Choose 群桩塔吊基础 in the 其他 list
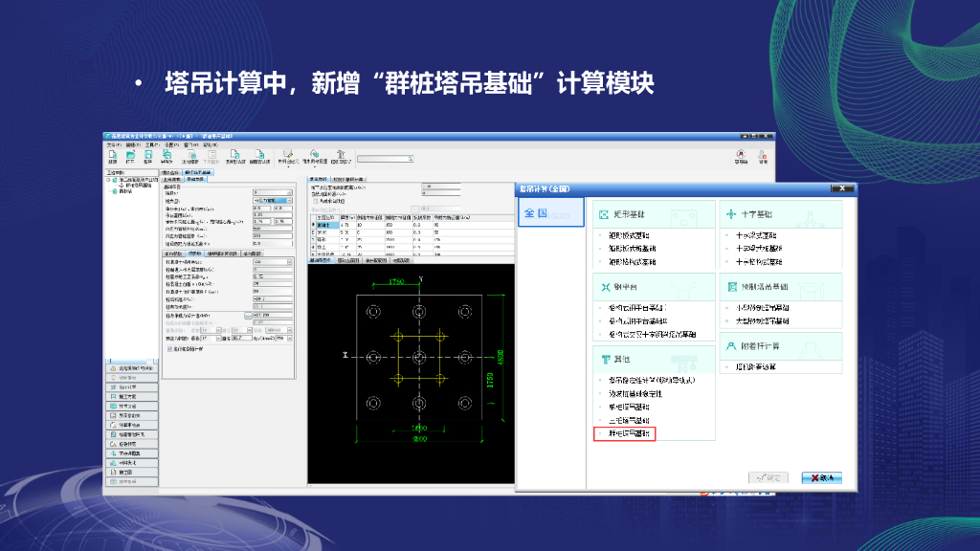980x551 pixels. [629, 433]
